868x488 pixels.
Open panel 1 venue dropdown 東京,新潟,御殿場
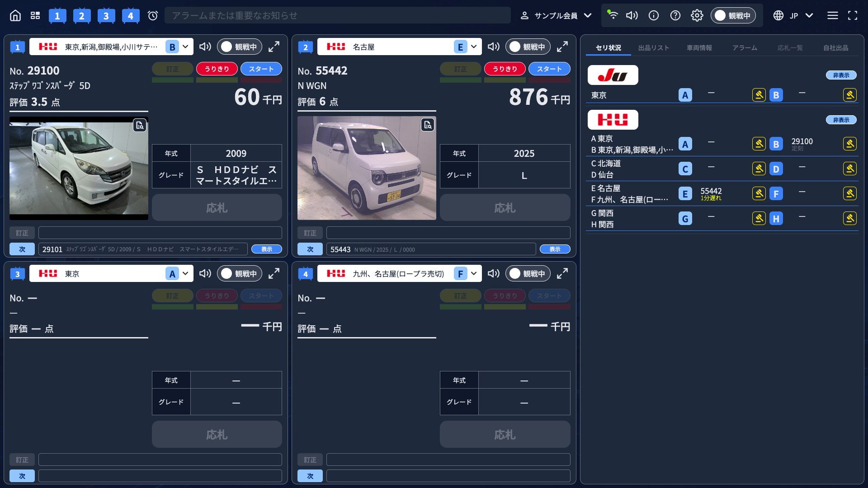click(111, 47)
